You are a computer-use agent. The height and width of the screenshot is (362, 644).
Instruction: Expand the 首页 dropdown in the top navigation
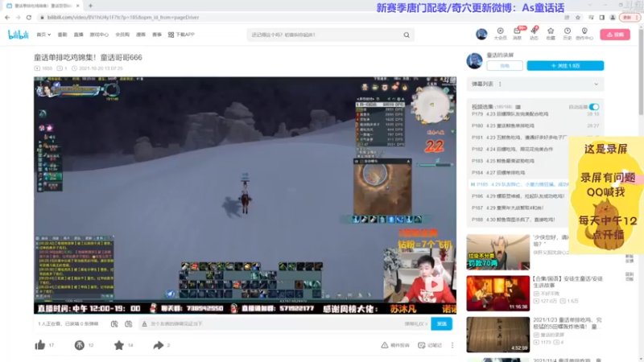43,35
